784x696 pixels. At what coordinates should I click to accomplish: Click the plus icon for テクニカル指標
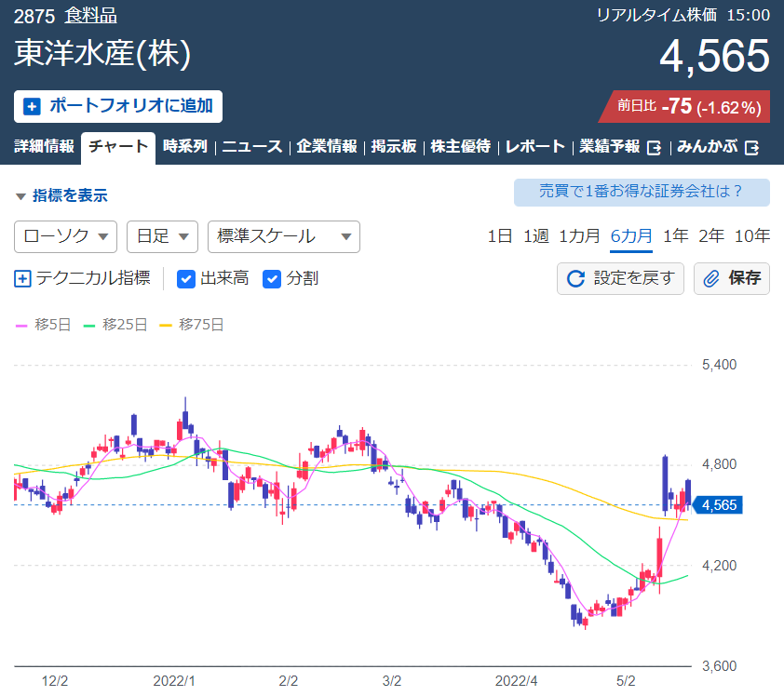[22, 278]
